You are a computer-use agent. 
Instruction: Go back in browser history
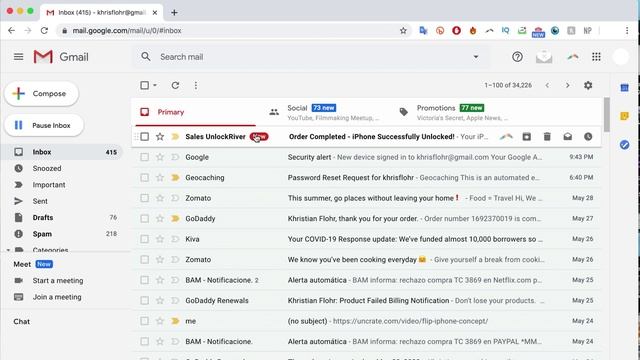coord(11,31)
